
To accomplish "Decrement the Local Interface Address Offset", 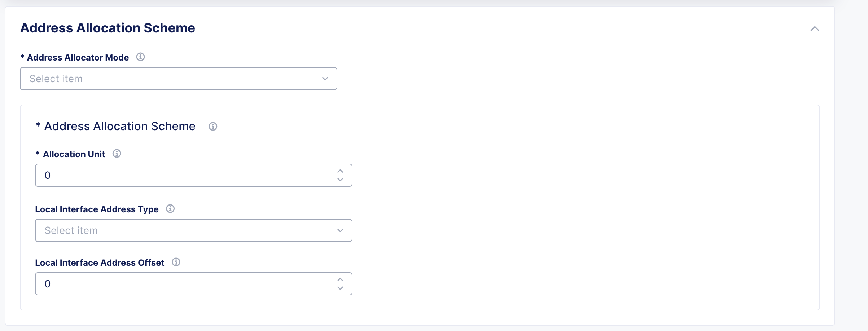I will pyautogui.click(x=340, y=288).
